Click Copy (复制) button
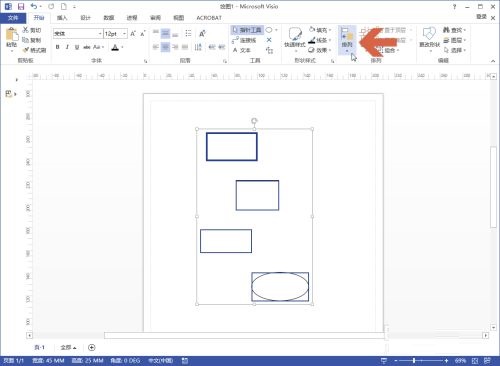 coord(32,40)
